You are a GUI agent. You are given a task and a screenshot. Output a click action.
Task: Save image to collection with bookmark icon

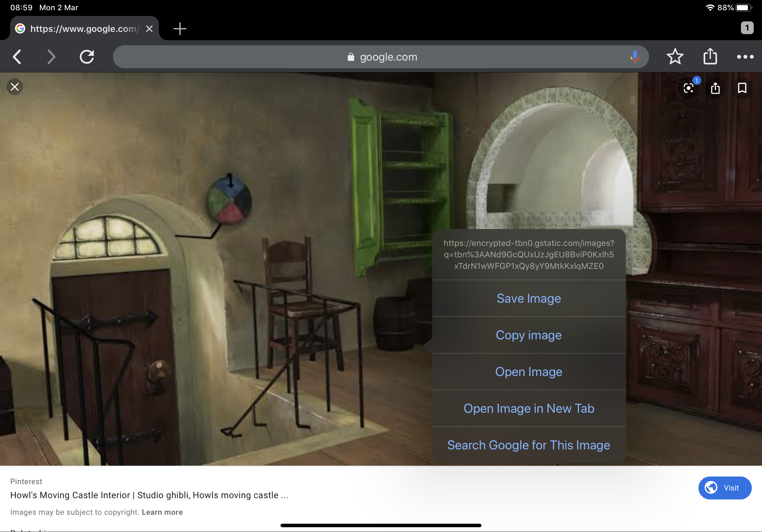pos(742,88)
